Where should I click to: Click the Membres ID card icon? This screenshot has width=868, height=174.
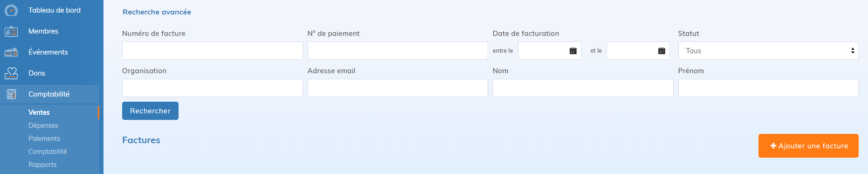pyautogui.click(x=11, y=31)
